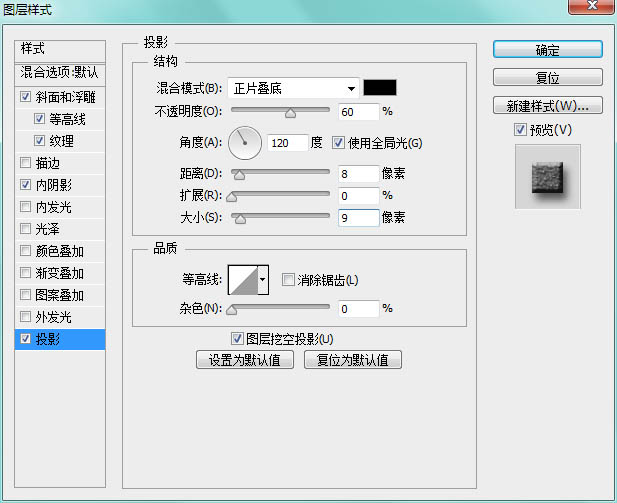Click the style preview thumbnail
Viewport: 617px width, 503px height.
click(x=548, y=176)
